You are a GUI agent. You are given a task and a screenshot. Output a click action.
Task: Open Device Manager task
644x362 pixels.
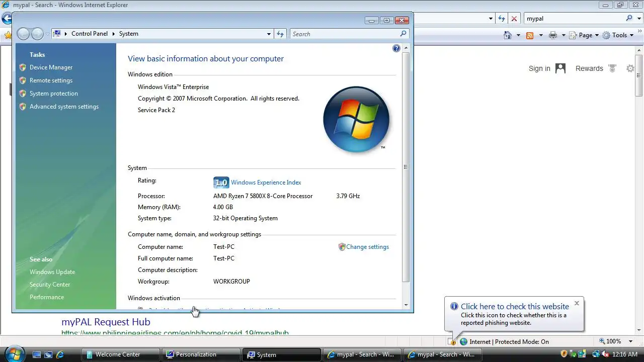coord(51,67)
